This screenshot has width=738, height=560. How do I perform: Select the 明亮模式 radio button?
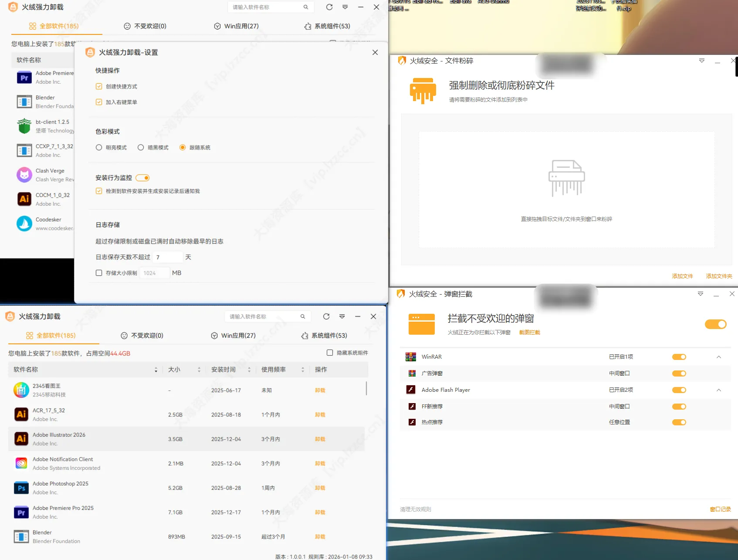(98, 147)
